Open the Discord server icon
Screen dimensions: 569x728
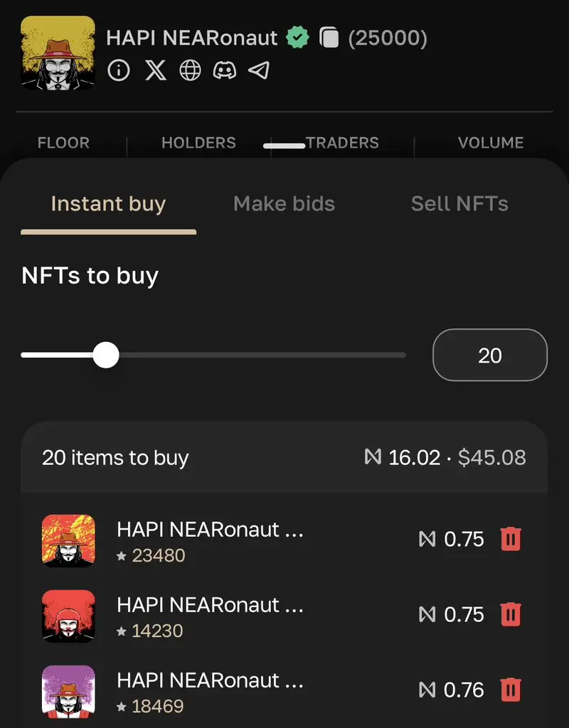pyautogui.click(x=225, y=70)
